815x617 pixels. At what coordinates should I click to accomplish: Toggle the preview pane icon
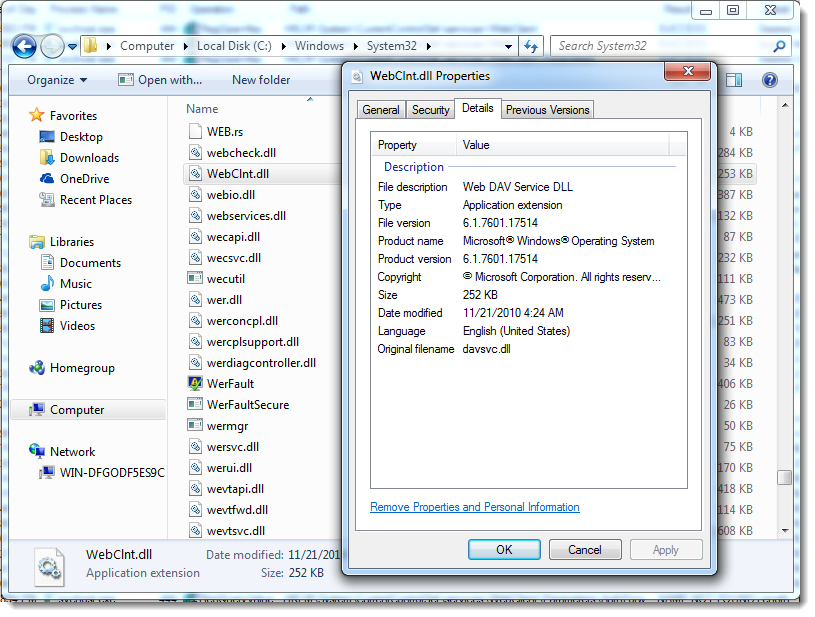(x=734, y=80)
